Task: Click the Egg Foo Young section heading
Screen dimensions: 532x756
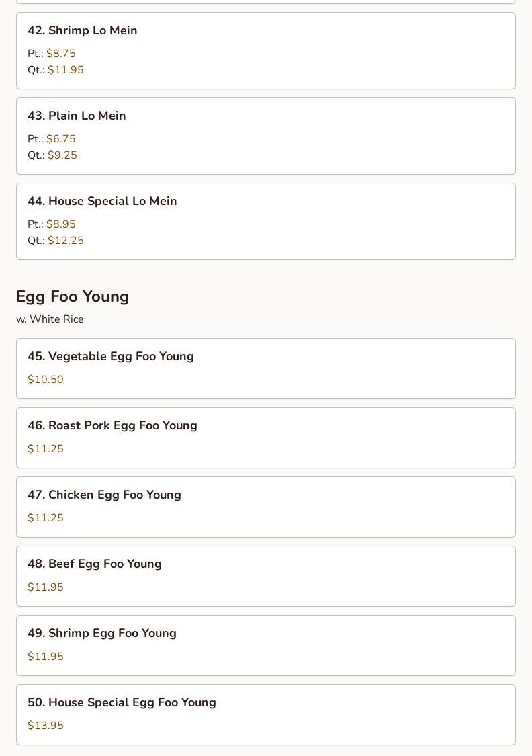Action: 73,296
